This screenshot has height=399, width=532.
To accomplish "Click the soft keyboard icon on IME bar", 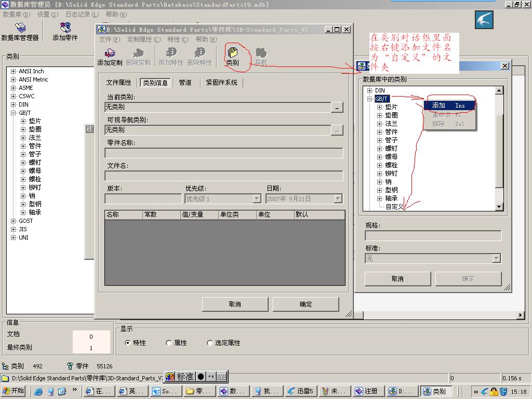I will point(221,377).
